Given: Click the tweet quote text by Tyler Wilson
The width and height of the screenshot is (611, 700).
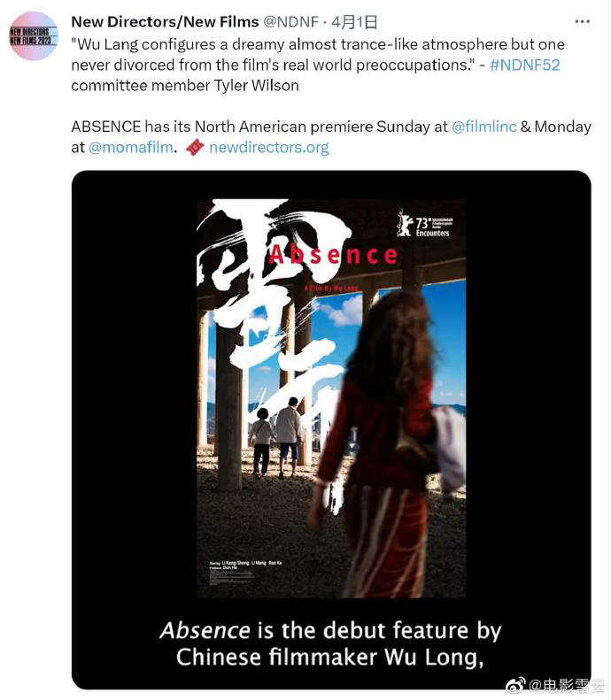Looking at the screenshot, I should [x=318, y=65].
